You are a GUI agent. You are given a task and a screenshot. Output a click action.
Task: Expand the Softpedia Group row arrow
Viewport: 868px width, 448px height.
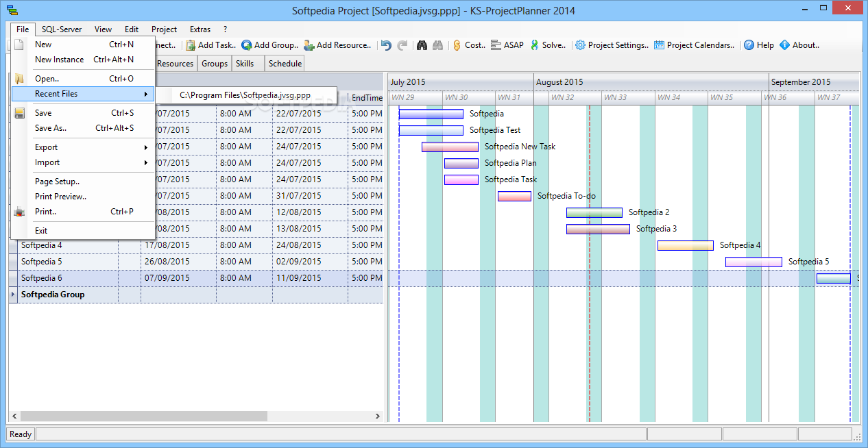pyautogui.click(x=14, y=295)
